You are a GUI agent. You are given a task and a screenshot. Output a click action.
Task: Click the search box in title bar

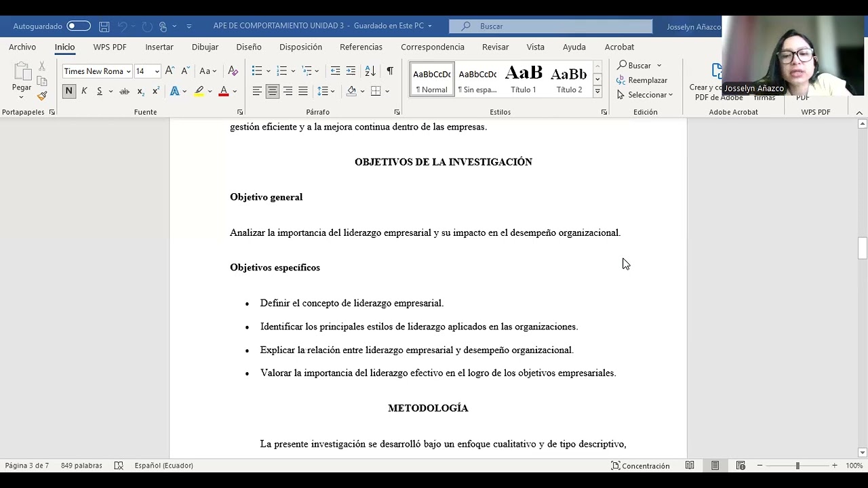551,26
